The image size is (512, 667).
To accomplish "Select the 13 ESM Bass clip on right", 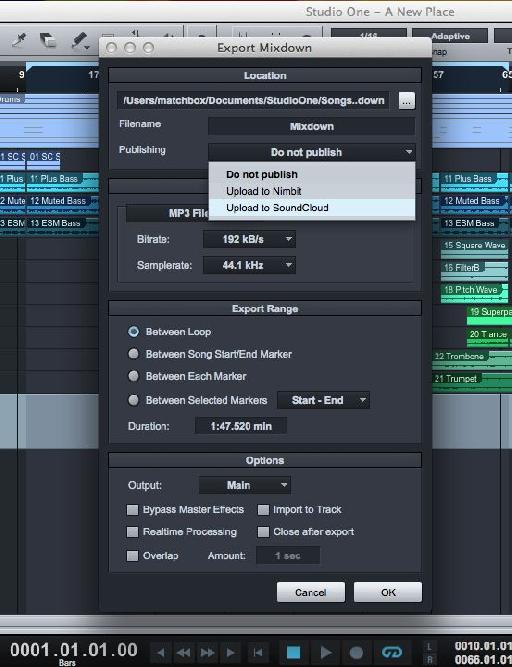I will [475, 225].
